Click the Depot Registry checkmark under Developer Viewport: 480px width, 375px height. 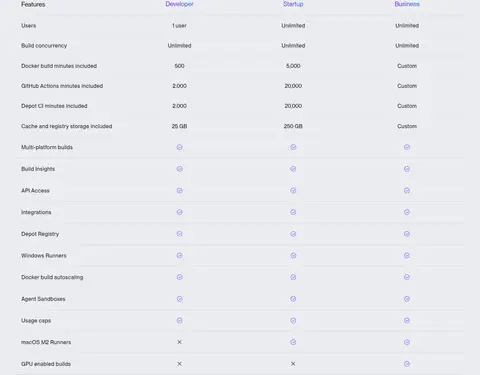tap(179, 234)
